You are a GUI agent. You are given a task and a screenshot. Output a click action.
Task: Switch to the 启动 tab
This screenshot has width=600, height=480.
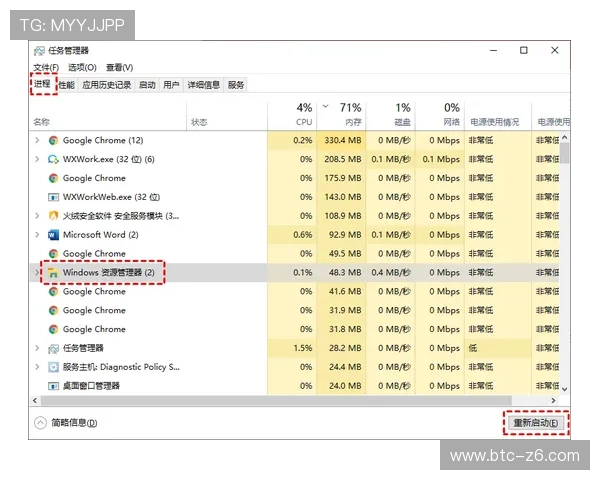[x=147, y=85]
